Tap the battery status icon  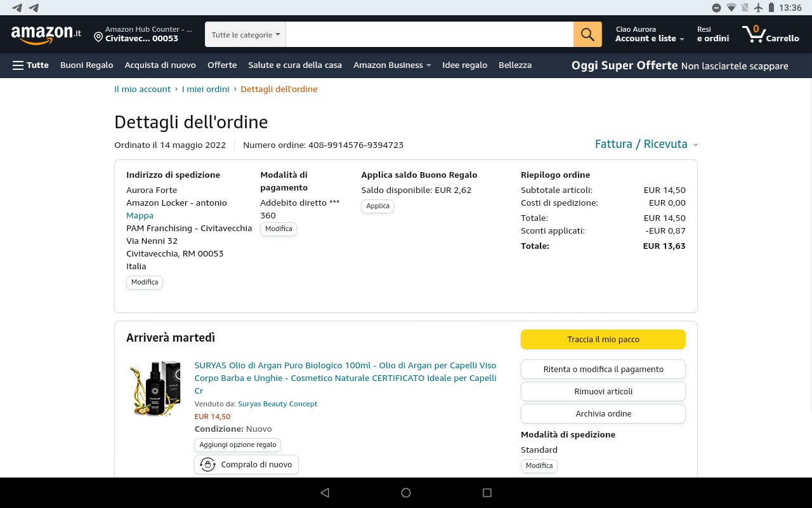771,8
